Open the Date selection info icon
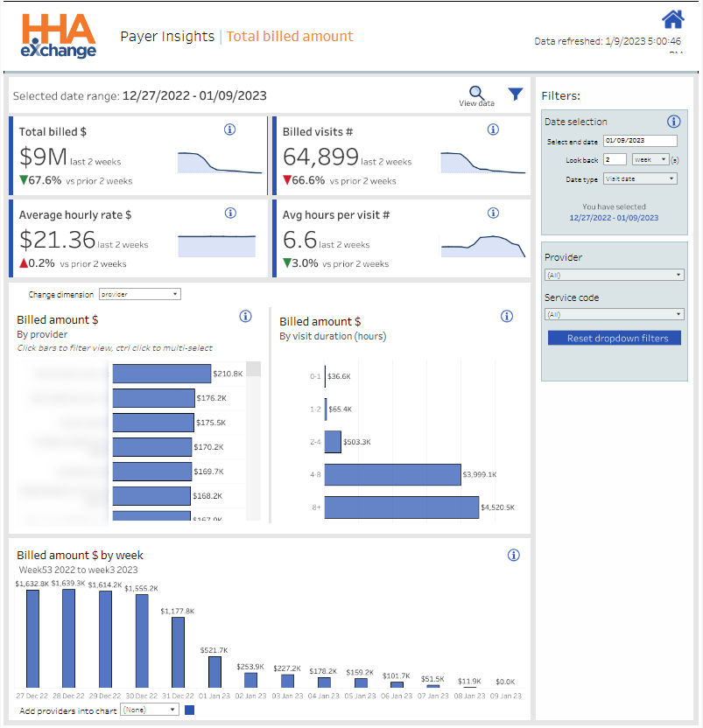Viewport: 703px width, 728px height. pos(673,122)
